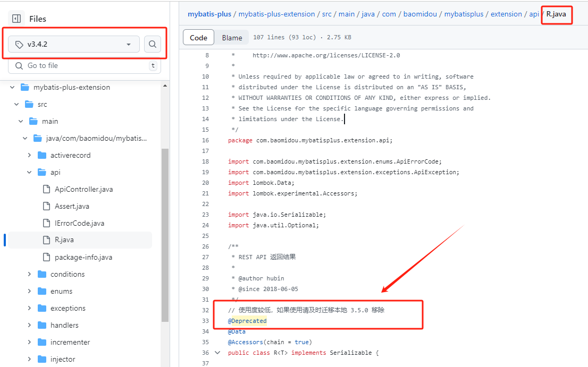Click the exceptions folder icon
This screenshot has width=588, height=367.
(42, 308)
